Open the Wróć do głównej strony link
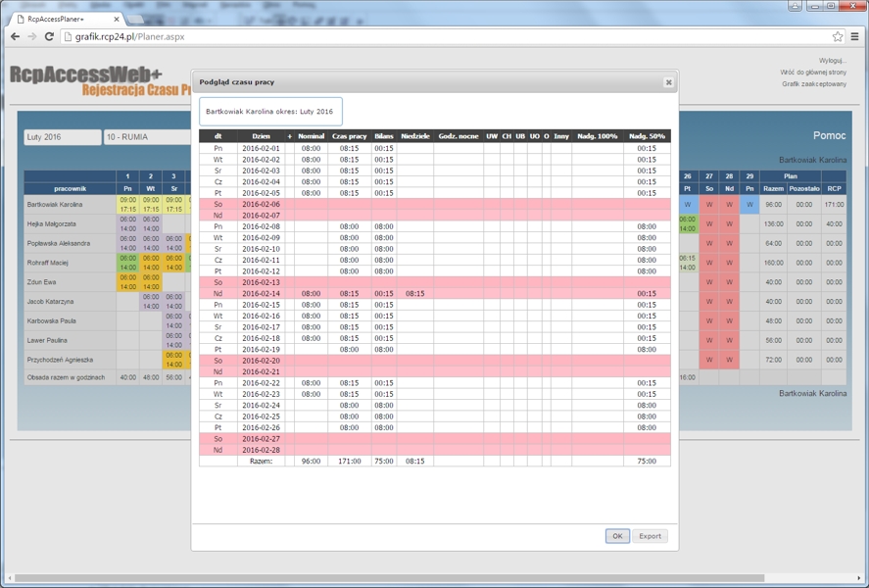Image resolution: width=869 pixels, height=588 pixels. tap(812, 73)
